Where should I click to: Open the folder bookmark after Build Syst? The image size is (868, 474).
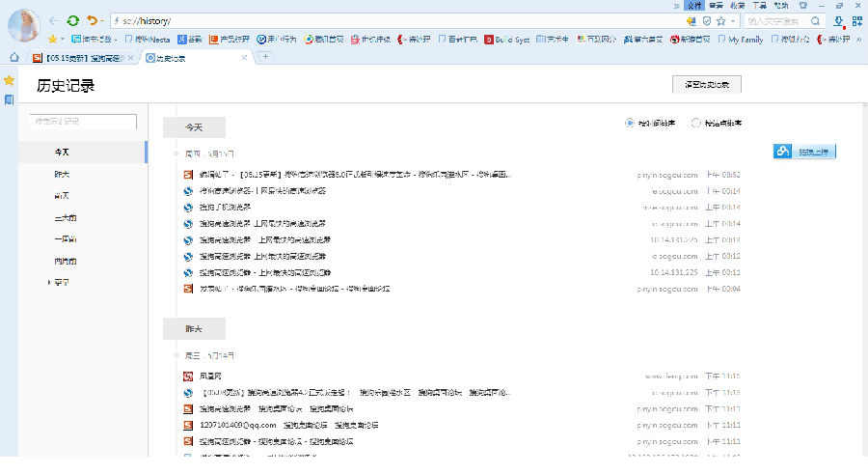552,40
